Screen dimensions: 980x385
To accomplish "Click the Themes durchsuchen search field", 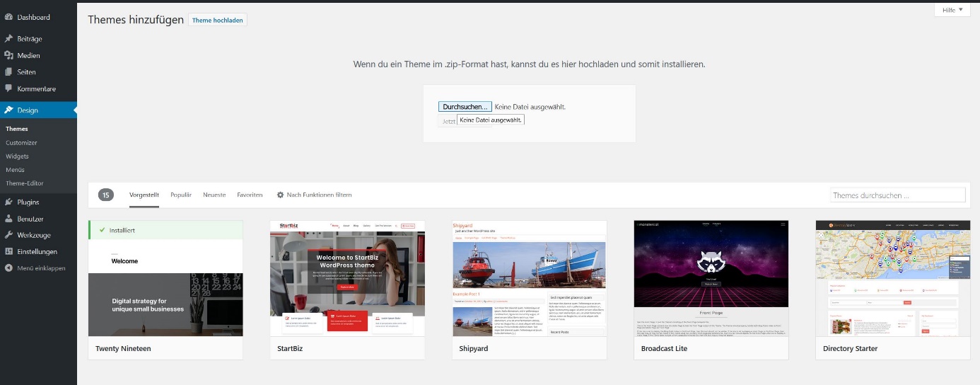I will coord(897,195).
